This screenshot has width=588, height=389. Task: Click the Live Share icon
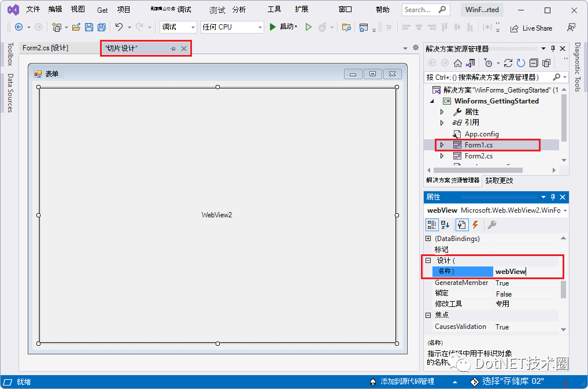click(x=514, y=28)
